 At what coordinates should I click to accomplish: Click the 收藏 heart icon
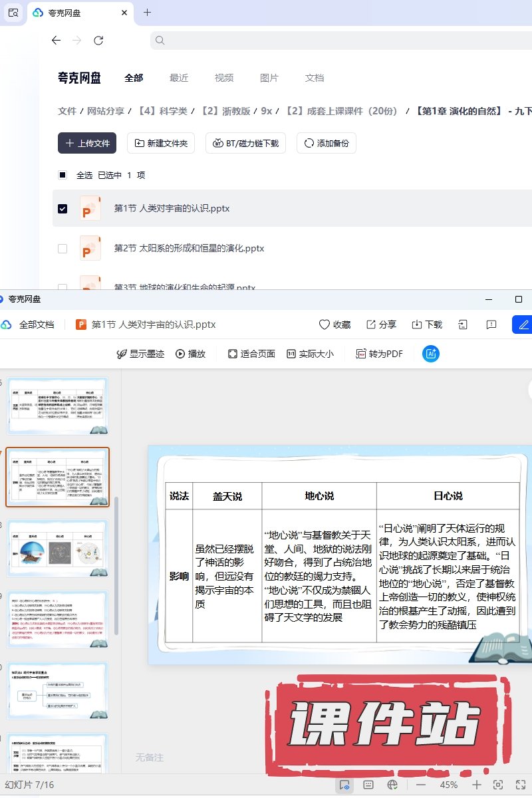tap(325, 325)
